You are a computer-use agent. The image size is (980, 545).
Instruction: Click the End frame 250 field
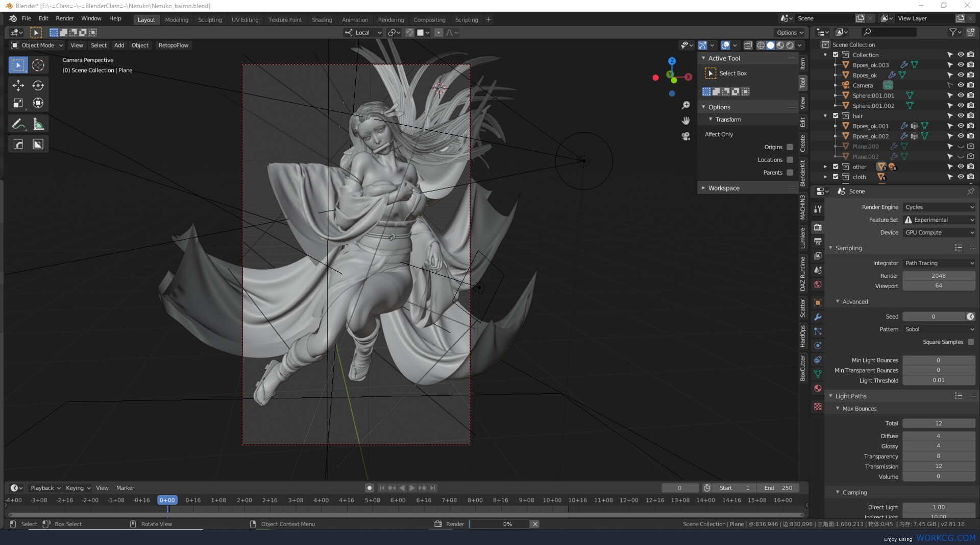pyautogui.click(x=778, y=488)
